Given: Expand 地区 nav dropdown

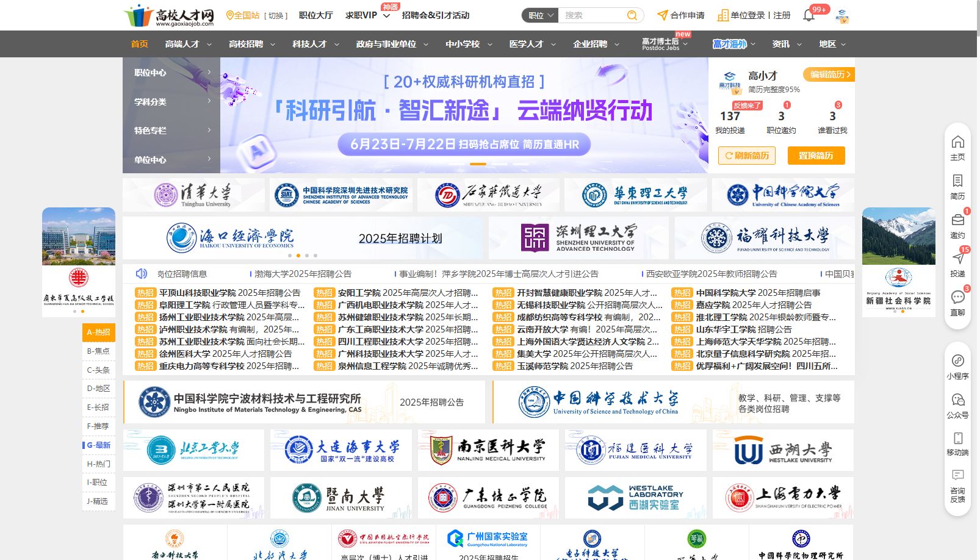Looking at the screenshot, I should tap(843, 45).
